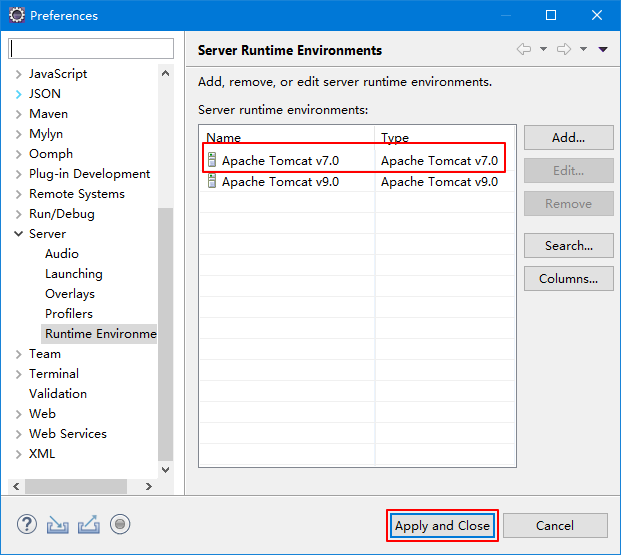Expand the Remote Systems node
The width and height of the screenshot is (621, 555).
(x=18, y=194)
